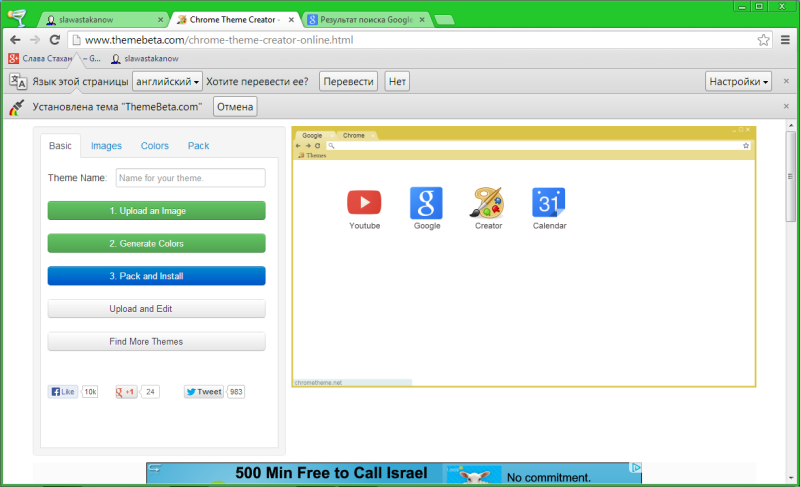The width and height of the screenshot is (800, 487).
Task: Click the 983 tweet count
Action: [x=236, y=392]
